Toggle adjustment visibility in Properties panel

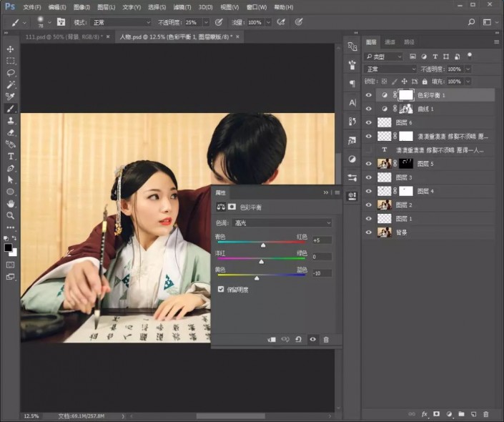(x=312, y=340)
